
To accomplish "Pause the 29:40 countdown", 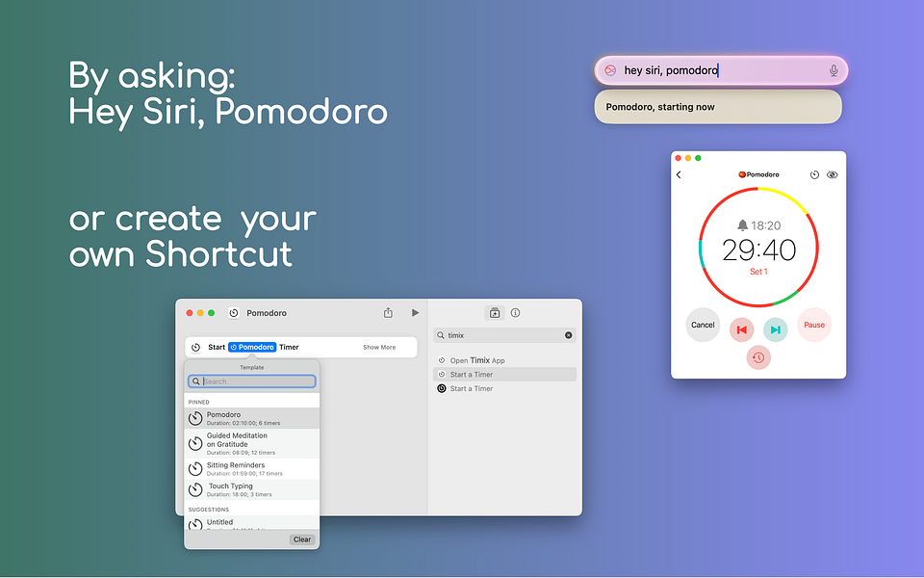I will tap(814, 325).
